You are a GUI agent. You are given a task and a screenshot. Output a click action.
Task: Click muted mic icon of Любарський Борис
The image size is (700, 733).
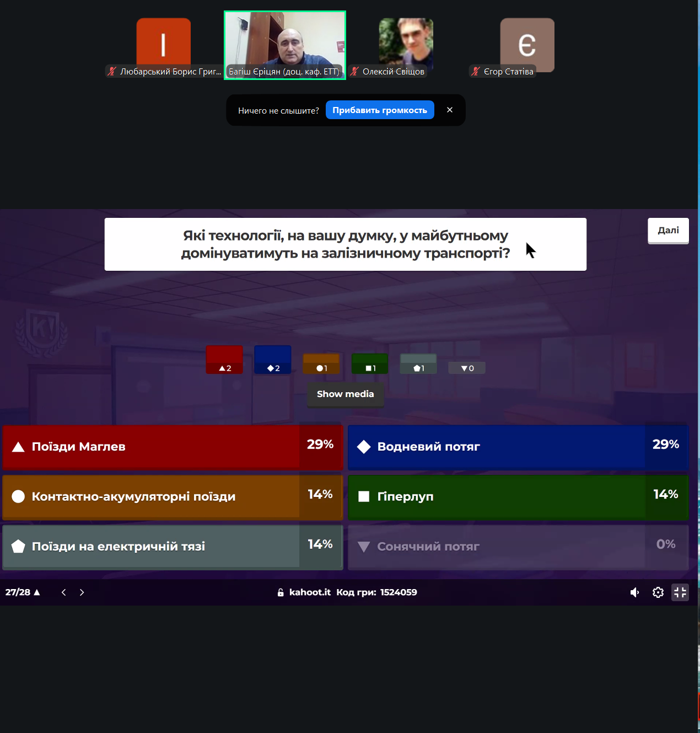tap(112, 71)
